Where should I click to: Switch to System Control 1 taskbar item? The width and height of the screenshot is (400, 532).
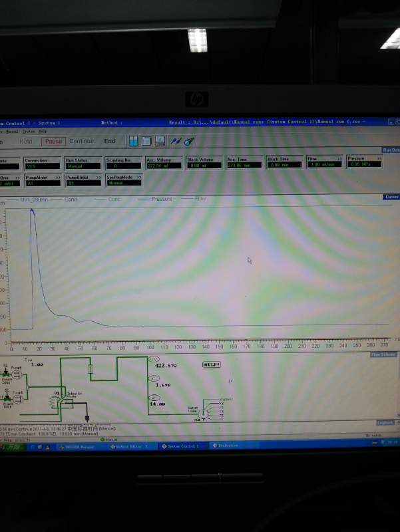[x=183, y=446]
